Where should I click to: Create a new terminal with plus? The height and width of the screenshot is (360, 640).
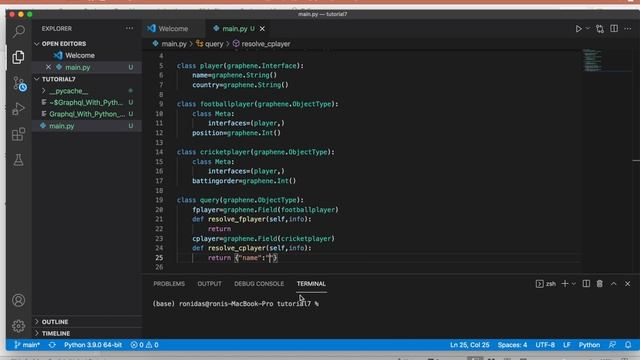pyautogui.click(x=564, y=284)
